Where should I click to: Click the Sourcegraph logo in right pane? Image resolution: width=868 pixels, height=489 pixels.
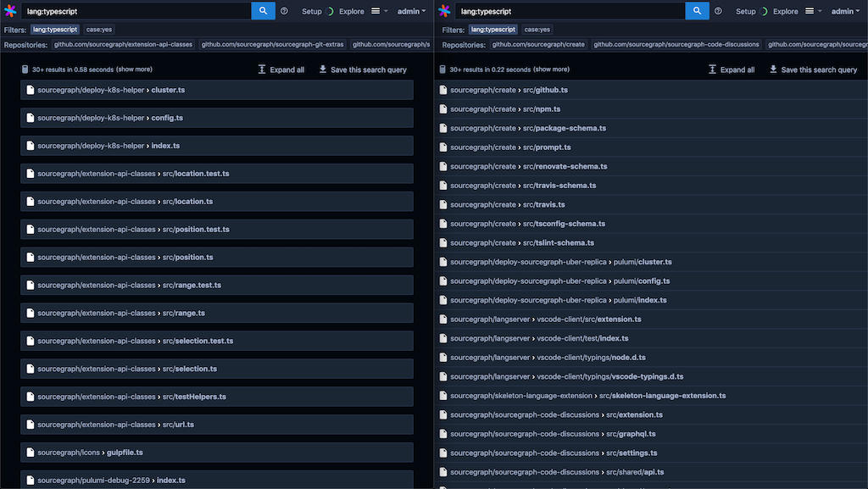[444, 10]
